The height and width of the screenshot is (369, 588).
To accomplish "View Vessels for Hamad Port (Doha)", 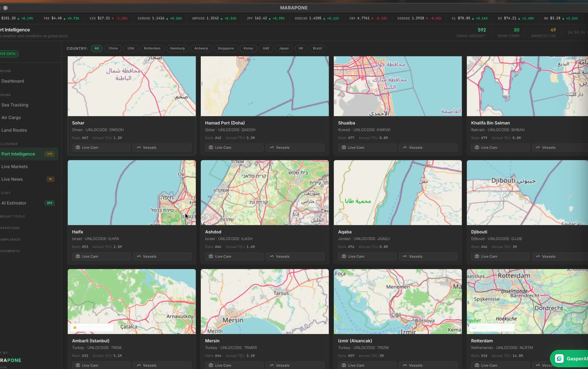I will (295, 147).
